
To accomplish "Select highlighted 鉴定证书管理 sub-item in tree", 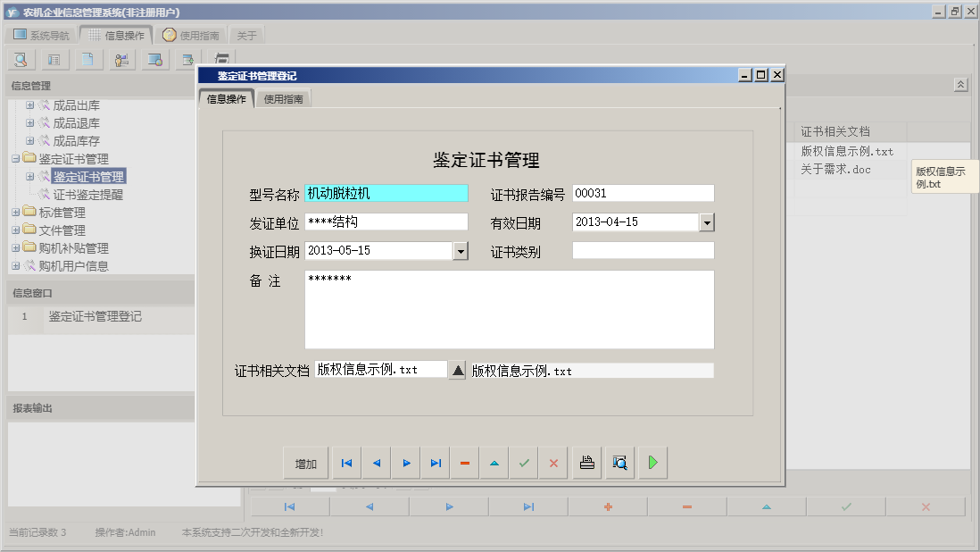I will 88,177.
